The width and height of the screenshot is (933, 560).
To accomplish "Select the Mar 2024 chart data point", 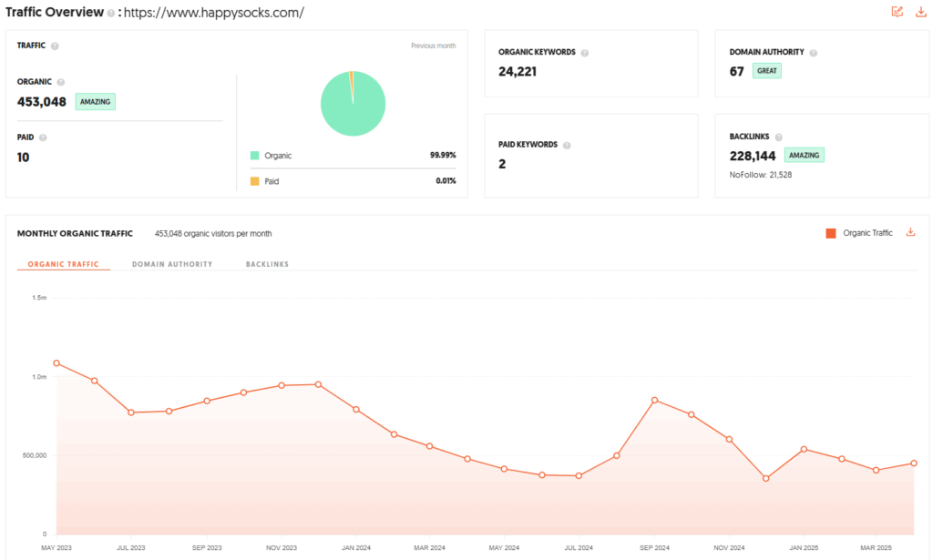I will [x=430, y=446].
